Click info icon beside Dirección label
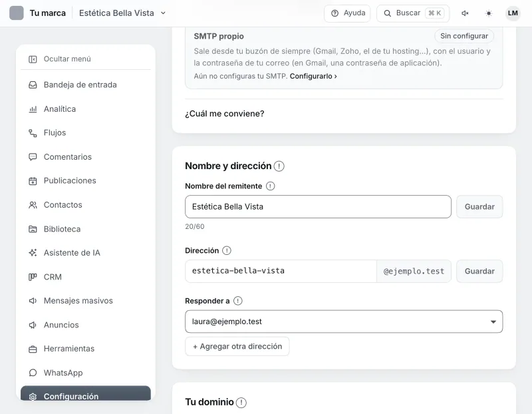Screen dimensions: 532x414 point(227,251)
